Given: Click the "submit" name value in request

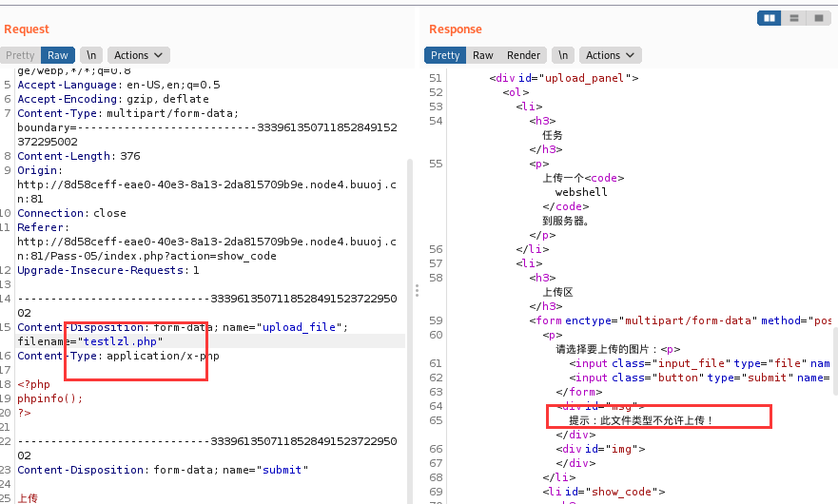Looking at the screenshot, I should click(x=282, y=470).
